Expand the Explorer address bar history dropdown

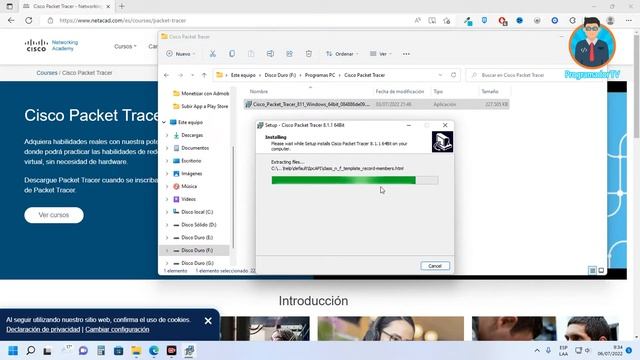pyautogui.click(x=440, y=75)
